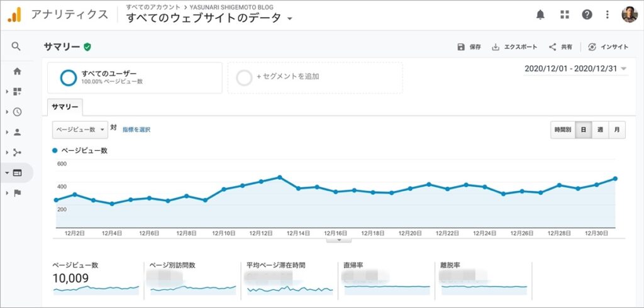Open the Audience person icon in sidebar
The width and height of the screenshot is (644, 308).
[17, 132]
